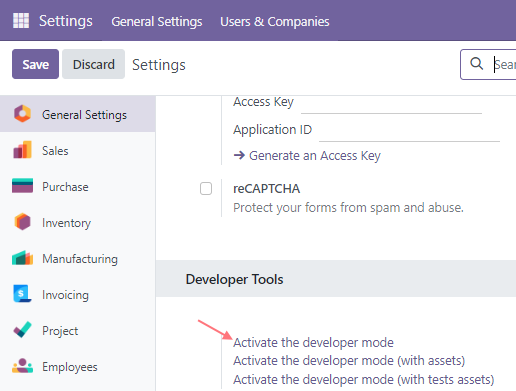
Task: Open the Users & Companies menu
Action: click(x=275, y=22)
